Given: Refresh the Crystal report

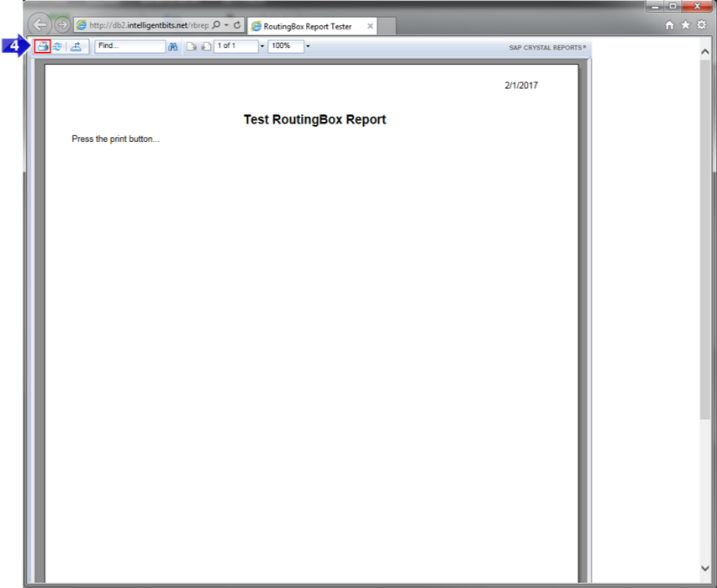Looking at the screenshot, I should pyautogui.click(x=57, y=46).
